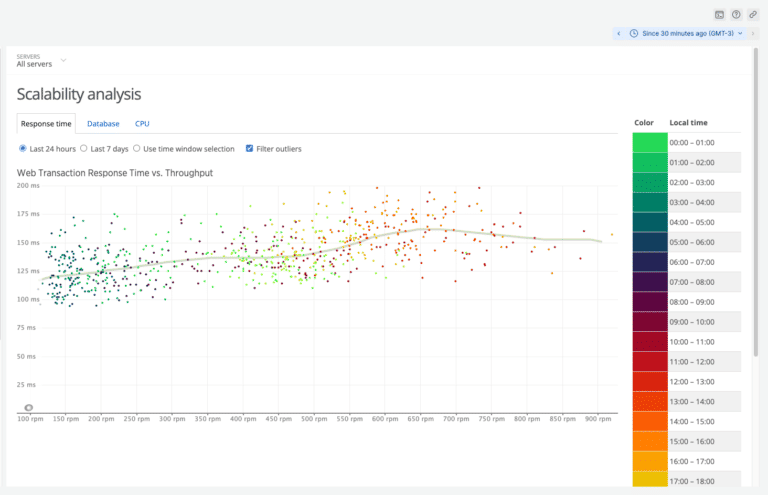Click the 05:00 – 06:00 color swatch
The width and height of the screenshot is (768, 495).
tap(650, 242)
